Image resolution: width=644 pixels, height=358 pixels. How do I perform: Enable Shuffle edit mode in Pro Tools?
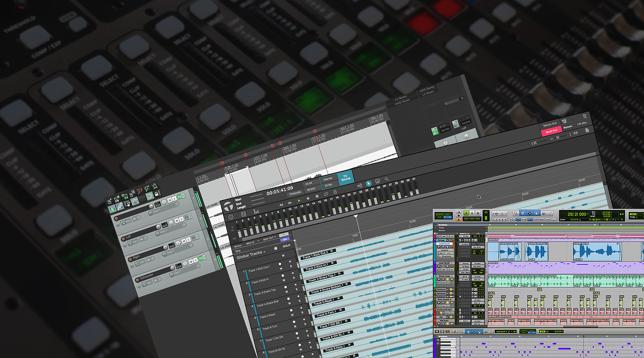click(439, 214)
